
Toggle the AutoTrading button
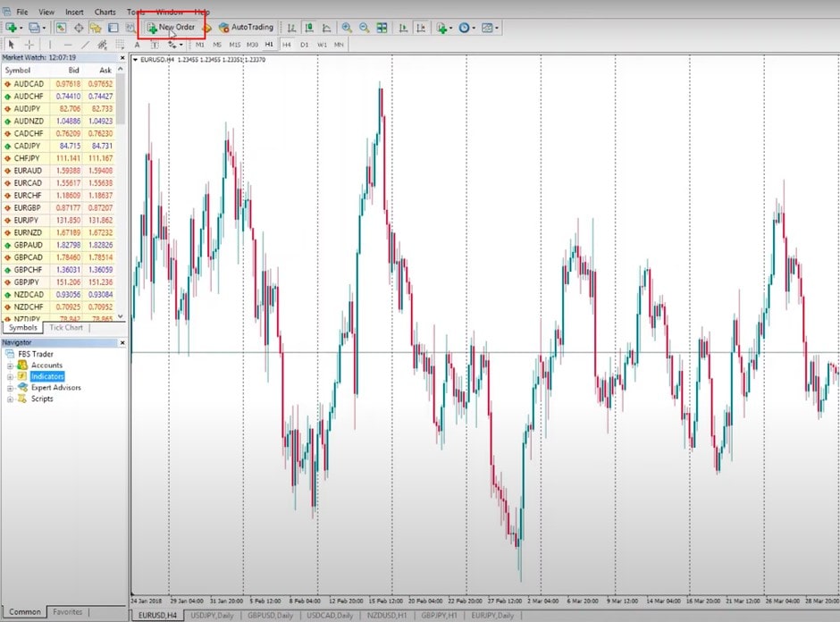point(246,28)
